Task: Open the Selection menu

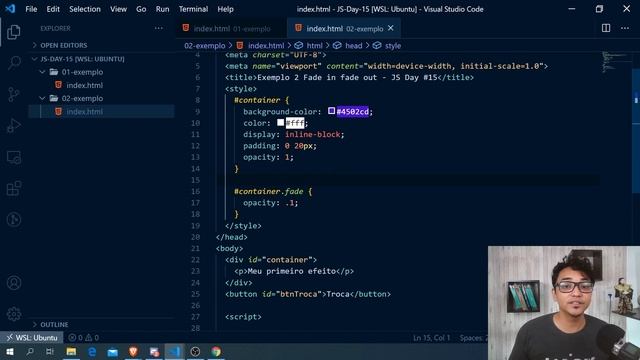Action: coord(84,9)
